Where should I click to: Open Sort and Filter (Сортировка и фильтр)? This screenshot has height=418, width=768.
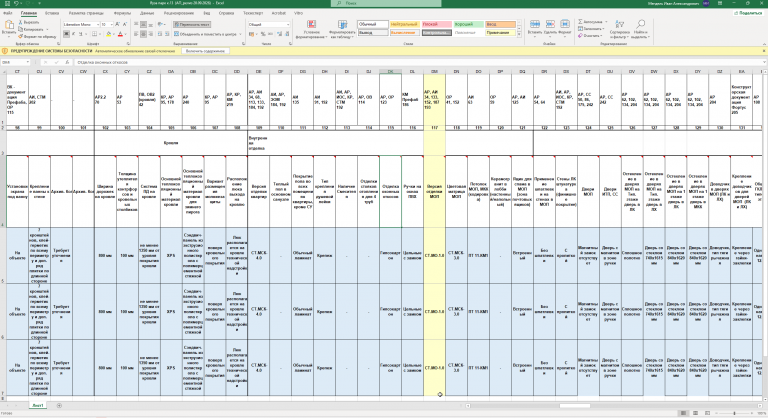point(619,29)
